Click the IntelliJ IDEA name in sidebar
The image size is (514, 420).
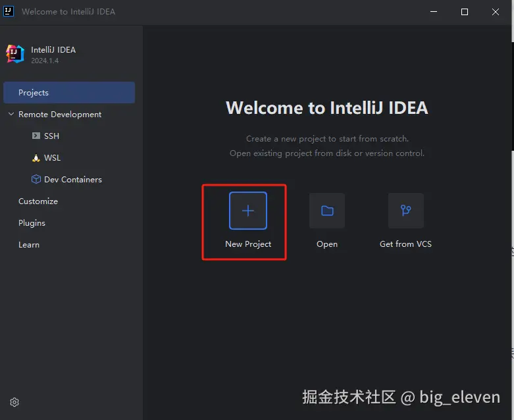[53, 50]
